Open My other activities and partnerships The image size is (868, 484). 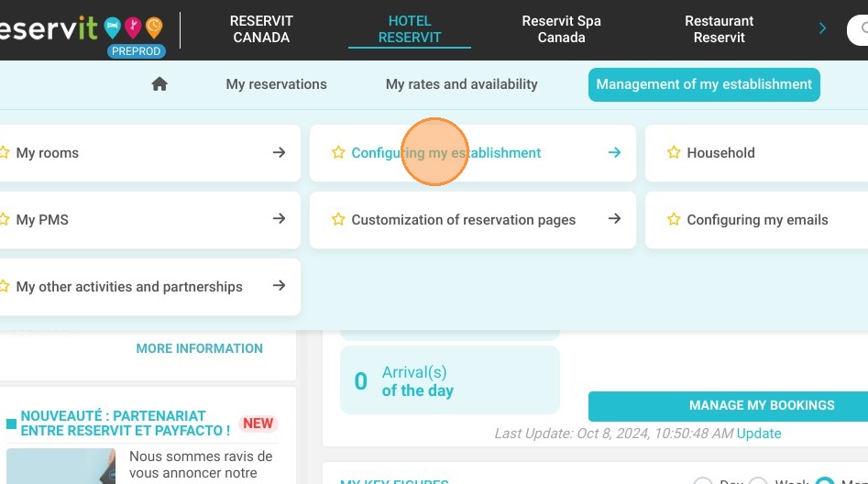[x=149, y=287]
